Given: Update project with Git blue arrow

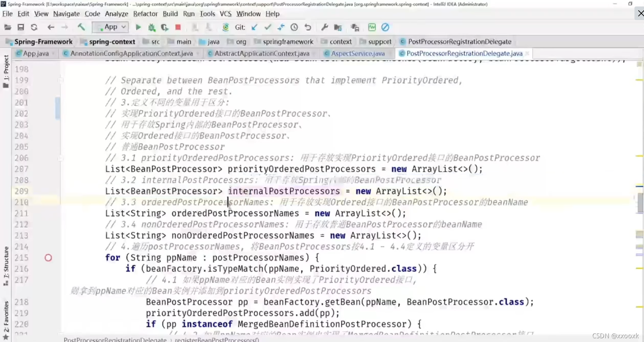Looking at the screenshot, I should point(254,27).
